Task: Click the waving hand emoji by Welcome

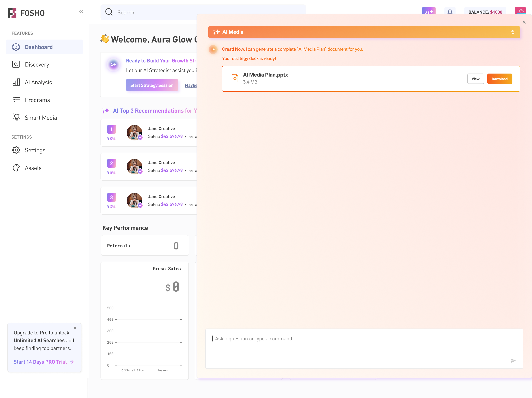Action: pyautogui.click(x=105, y=39)
